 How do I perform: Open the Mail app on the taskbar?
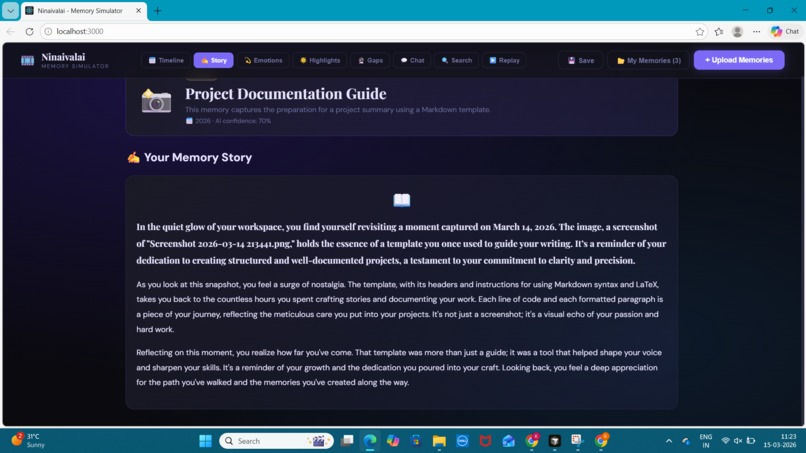[x=508, y=441]
